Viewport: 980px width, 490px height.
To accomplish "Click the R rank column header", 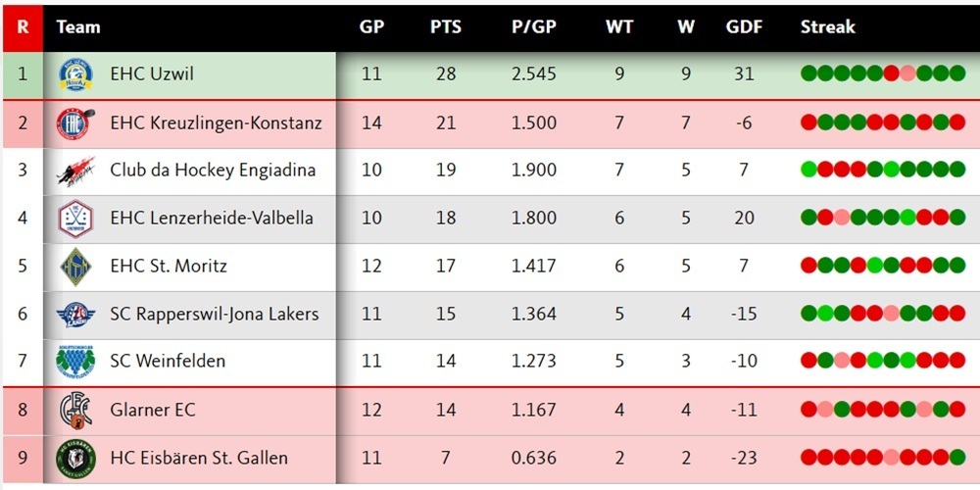I will tap(23, 27).
